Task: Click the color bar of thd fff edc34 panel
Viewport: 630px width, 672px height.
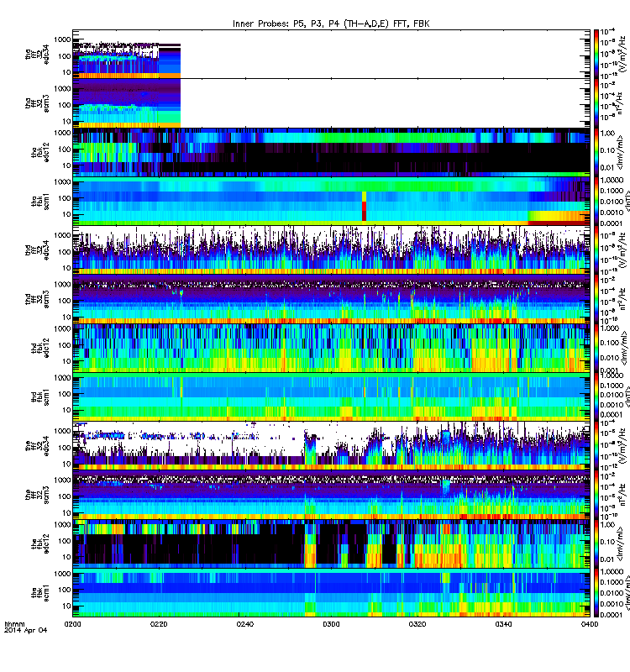Action: tap(596, 249)
